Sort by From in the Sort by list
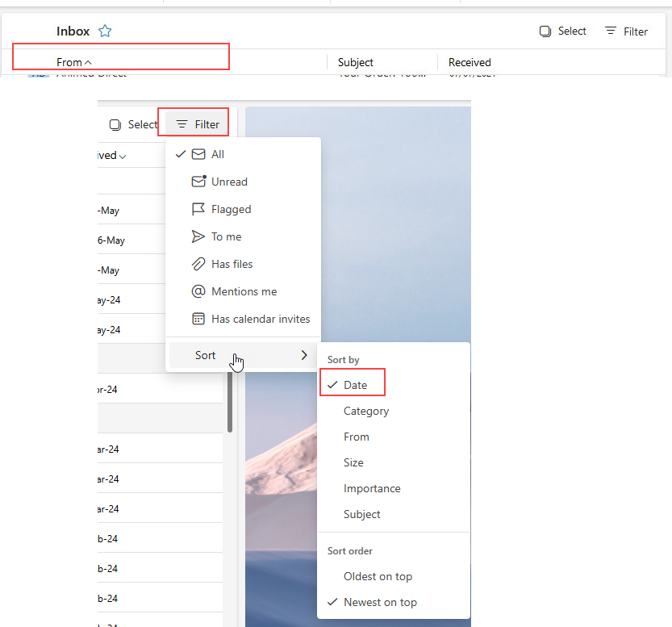 394,437
